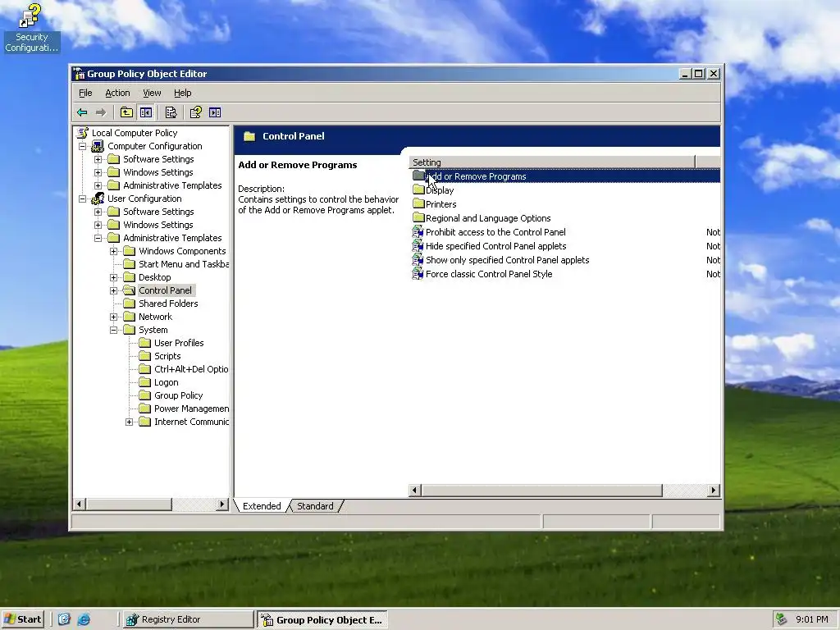
Task: Select the Power Management tree item
Action: tap(191, 409)
